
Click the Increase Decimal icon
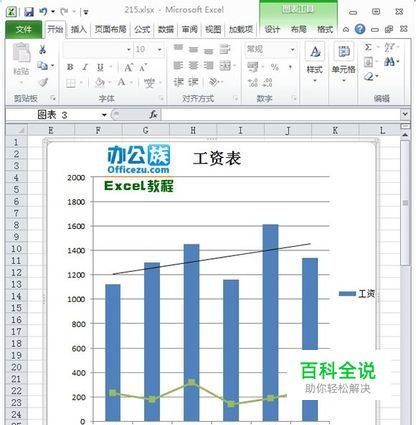pyautogui.click(x=253, y=82)
